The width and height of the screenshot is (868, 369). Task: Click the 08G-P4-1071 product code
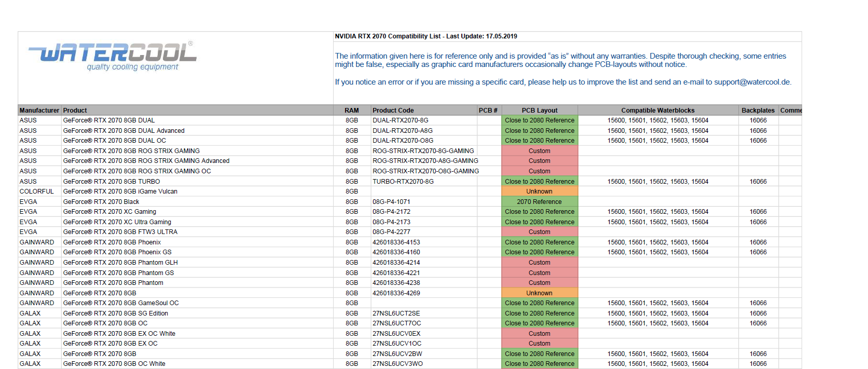pos(391,202)
